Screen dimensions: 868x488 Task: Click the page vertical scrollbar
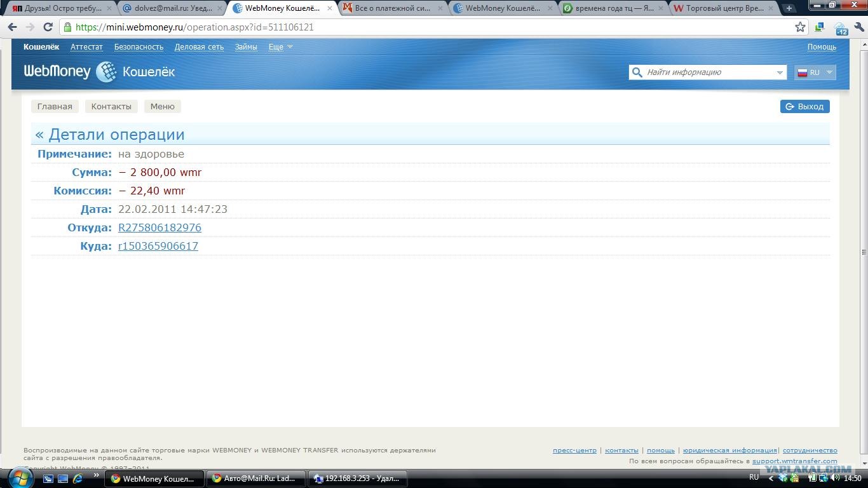(863, 252)
